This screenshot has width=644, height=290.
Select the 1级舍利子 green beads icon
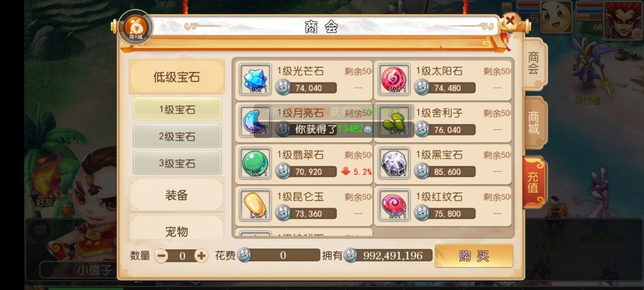click(x=394, y=122)
